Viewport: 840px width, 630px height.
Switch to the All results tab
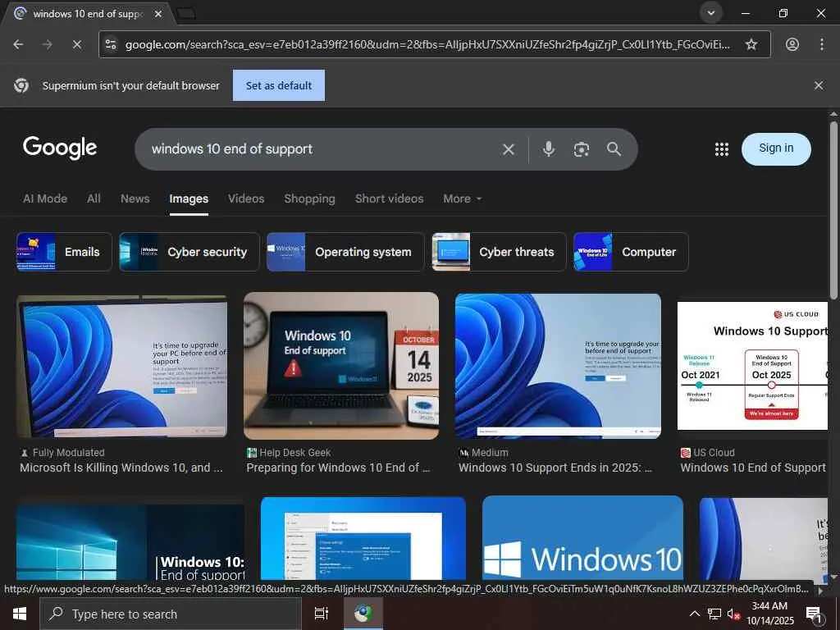click(94, 199)
